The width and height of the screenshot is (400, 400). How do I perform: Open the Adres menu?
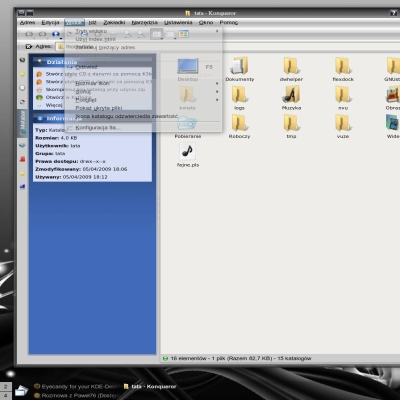pos(27,23)
